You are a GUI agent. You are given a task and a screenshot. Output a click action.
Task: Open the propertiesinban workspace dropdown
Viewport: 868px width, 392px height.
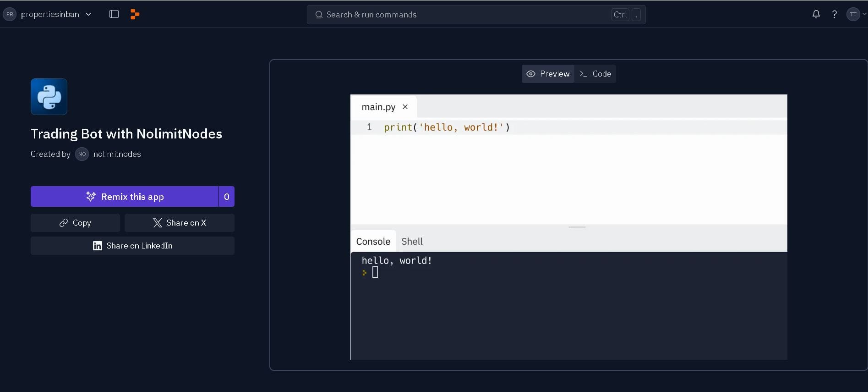(48, 14)
